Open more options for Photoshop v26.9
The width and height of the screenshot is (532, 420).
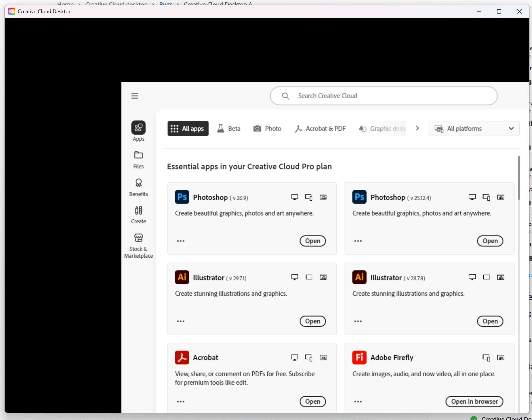[x=181, y=241]
